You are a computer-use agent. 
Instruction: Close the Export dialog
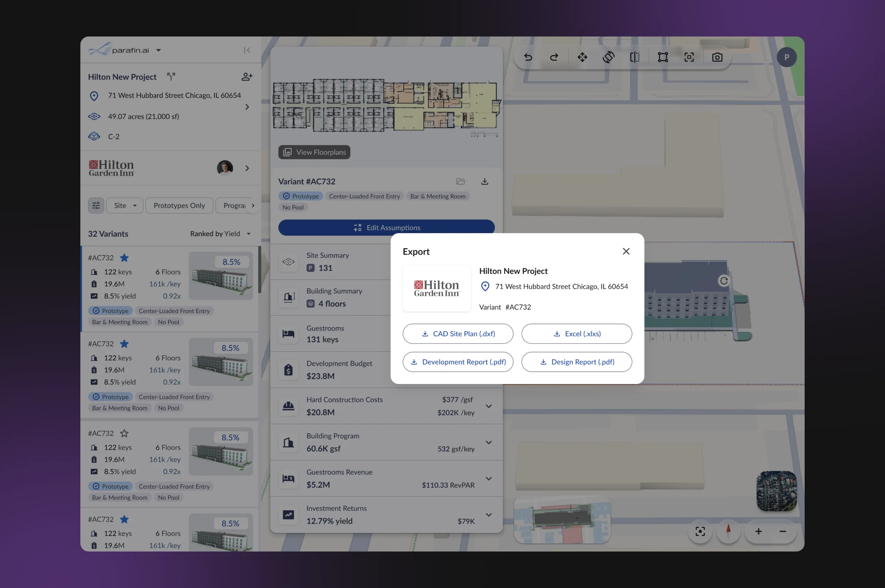point(625,251)
